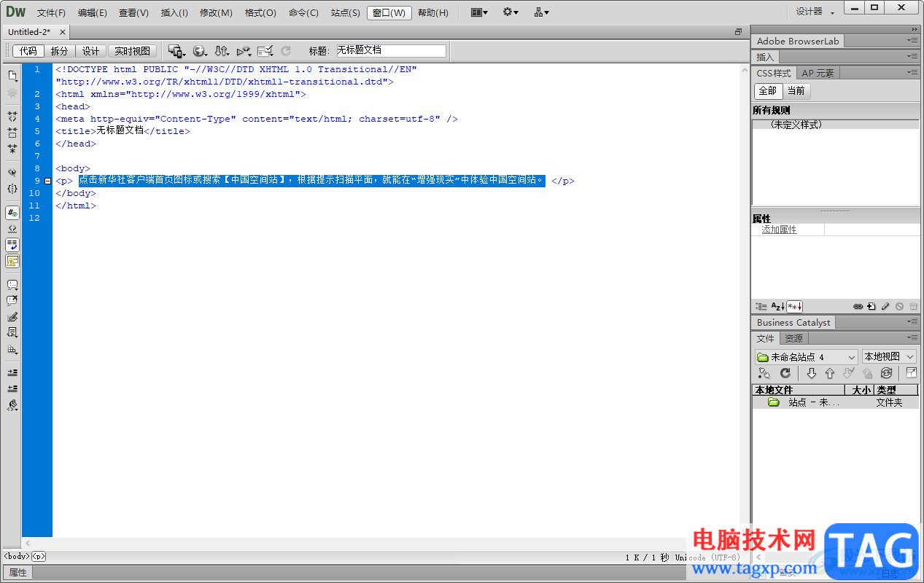Open CSS Styles panel options menu
This screenshot has width=924, height=583.
(x=913, y=72)
